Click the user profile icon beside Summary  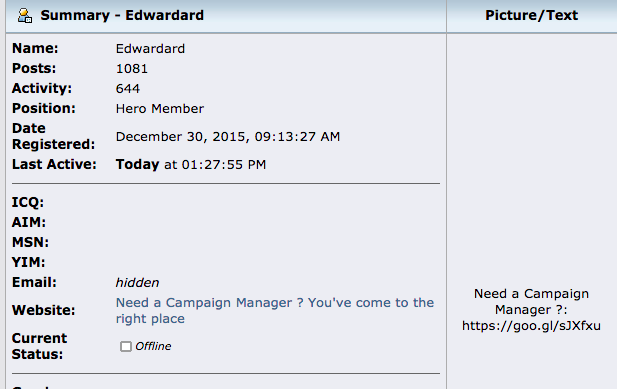pos(25,15)
